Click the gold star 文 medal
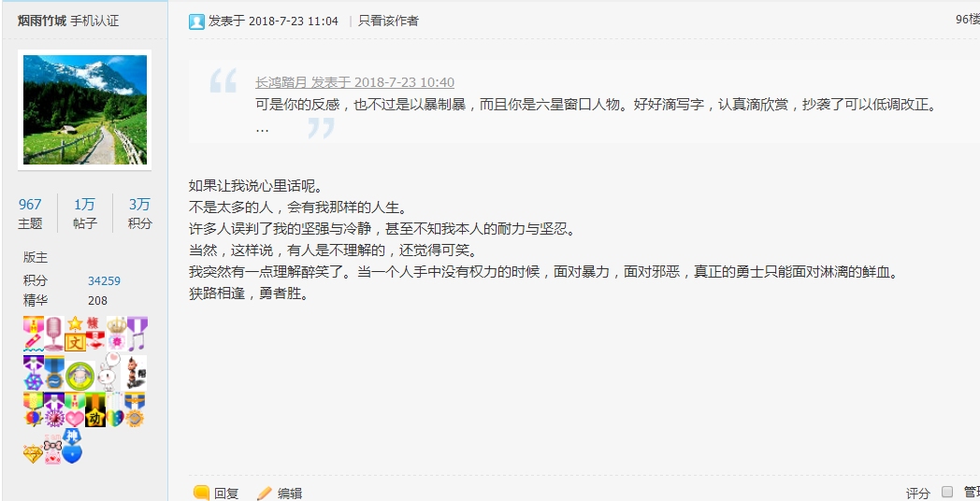The width and height of the screenshot is (980, 501). 75,334
